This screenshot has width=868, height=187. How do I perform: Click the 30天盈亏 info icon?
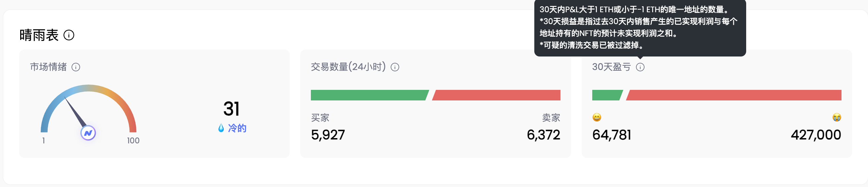pyautogui.click(x=640, y=67)
